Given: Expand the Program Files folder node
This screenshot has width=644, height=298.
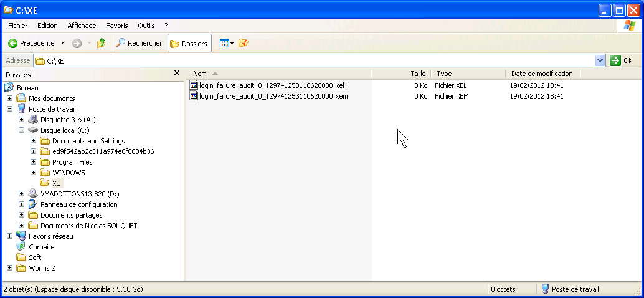Looking at the screenshot, I should [x=34, y=162].
